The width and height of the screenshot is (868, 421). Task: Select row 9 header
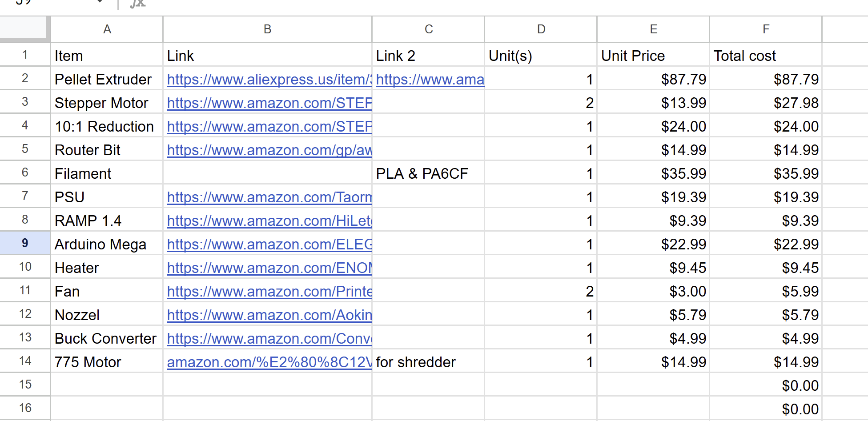click(25, 243)
